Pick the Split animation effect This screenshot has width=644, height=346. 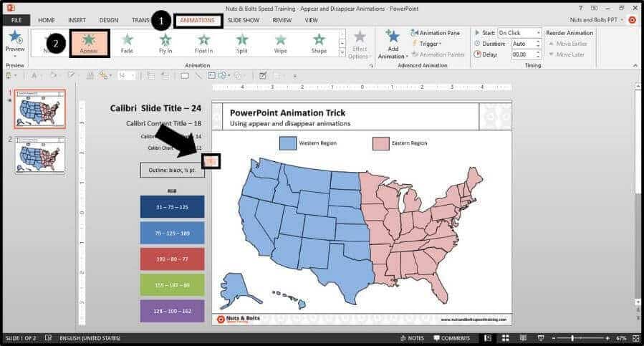pyautogui.click(x=242, y=44)
